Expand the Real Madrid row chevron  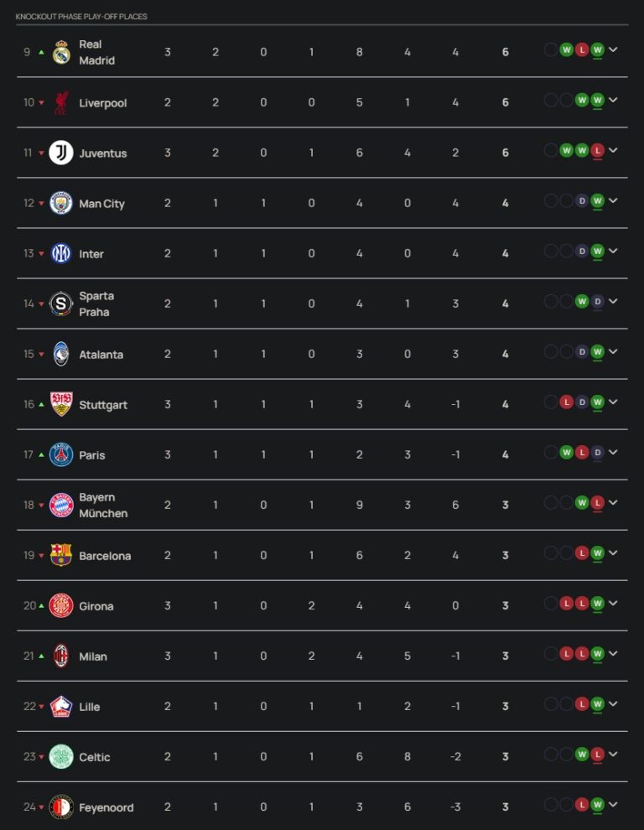coord(613,49)
